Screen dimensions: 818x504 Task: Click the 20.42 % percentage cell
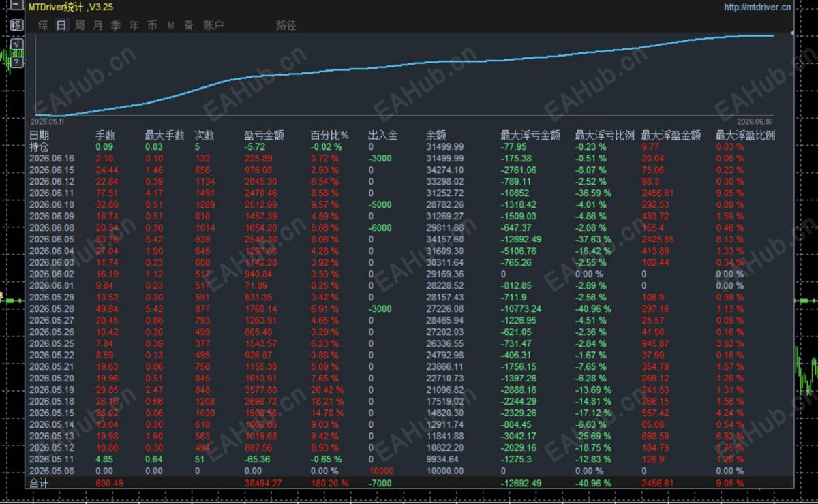point(327,390)
